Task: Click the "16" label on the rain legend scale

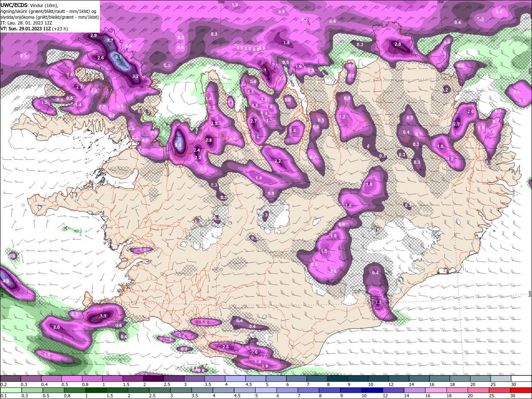Action: 427,396
